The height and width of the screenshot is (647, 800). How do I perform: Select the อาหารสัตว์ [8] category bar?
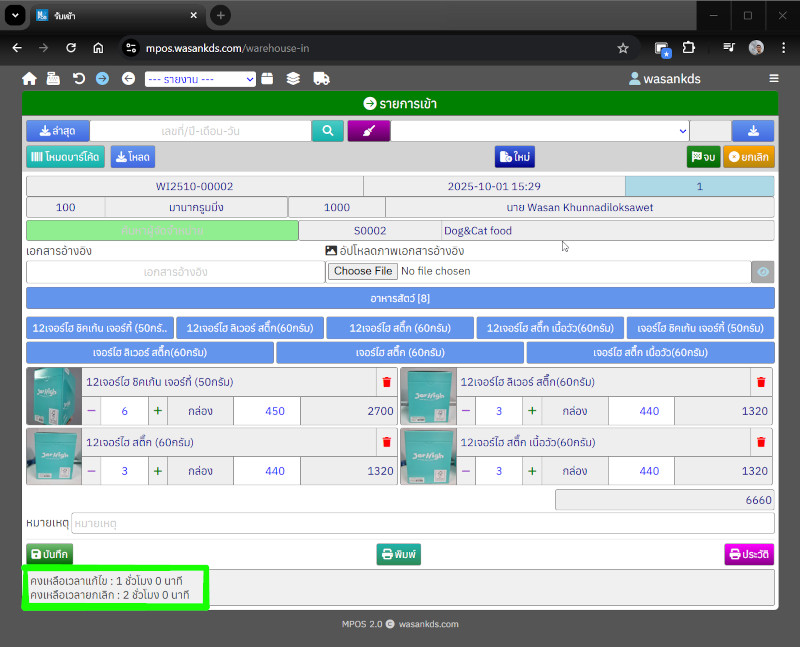point(400,298)
